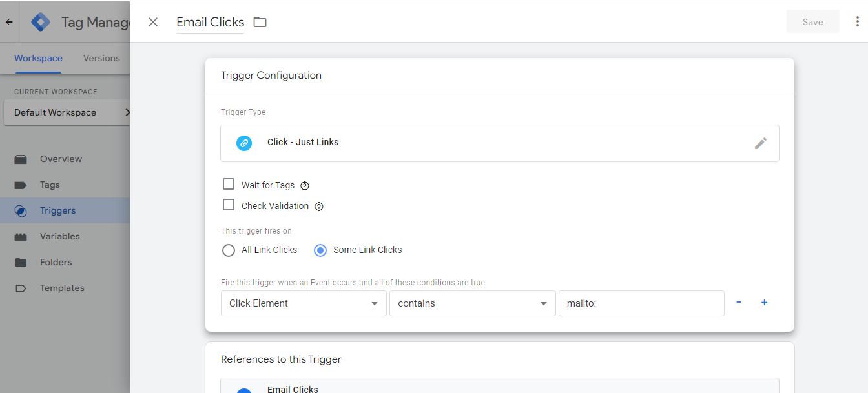Open the Click Element variable dropdown
The image size is (868, 393).
coord(303,303)
